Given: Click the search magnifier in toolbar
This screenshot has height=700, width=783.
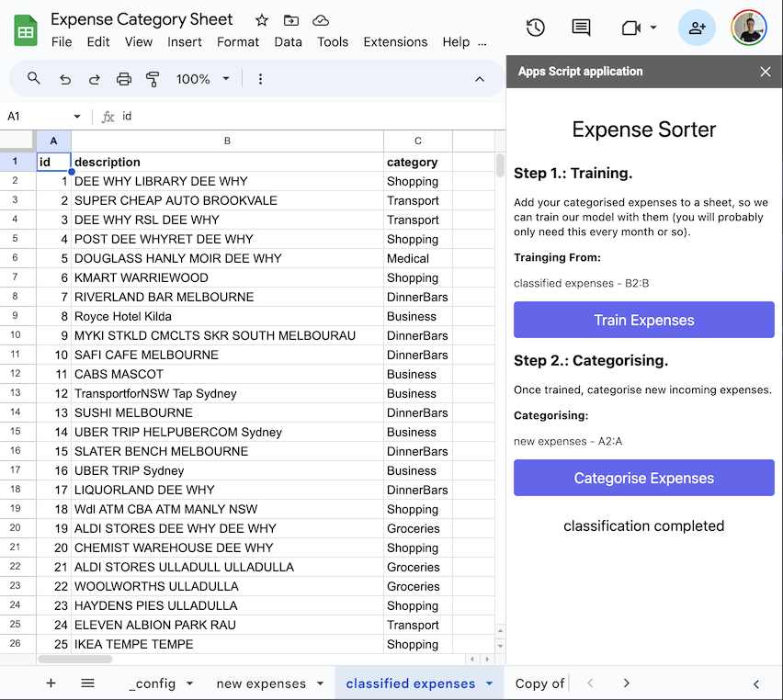Looking at the screenshot, I should click(33, 78).
